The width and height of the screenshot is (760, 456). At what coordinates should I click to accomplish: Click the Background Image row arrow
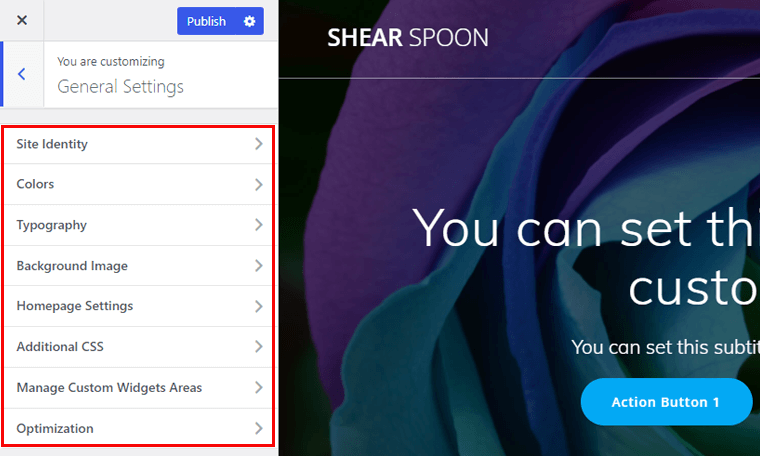[259, 266]
